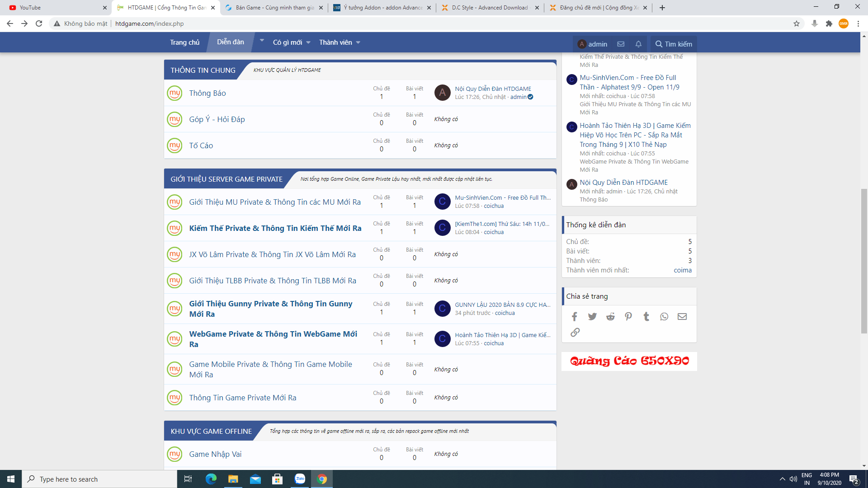Share page via email icon
868x488 pixels.
tap(682, 316)
